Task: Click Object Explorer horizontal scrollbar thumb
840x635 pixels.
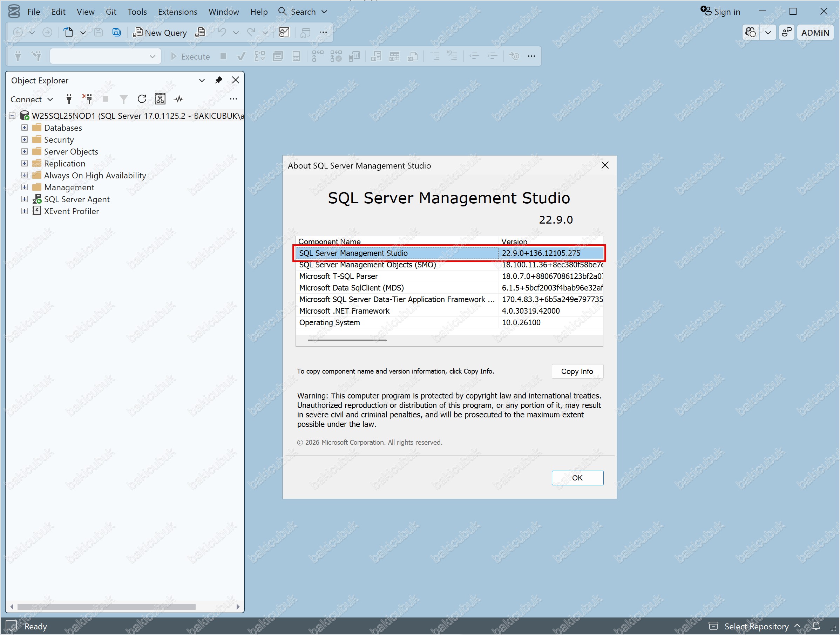Action: [106, 607]
